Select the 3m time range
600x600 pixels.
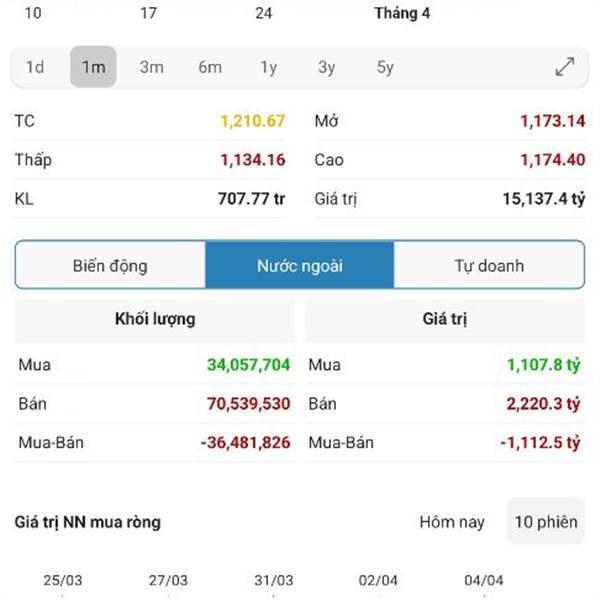pyautogui.click(x=152, y=67)
